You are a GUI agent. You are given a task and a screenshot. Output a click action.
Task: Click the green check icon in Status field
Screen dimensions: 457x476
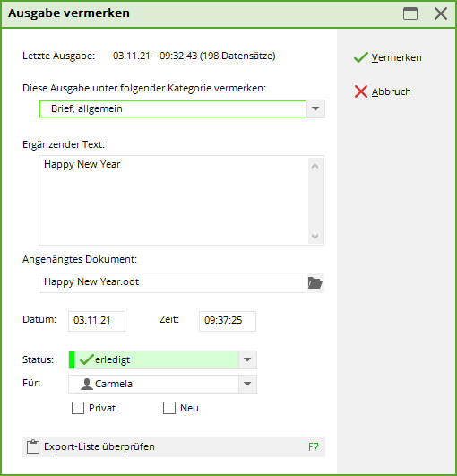coord(86,359)
